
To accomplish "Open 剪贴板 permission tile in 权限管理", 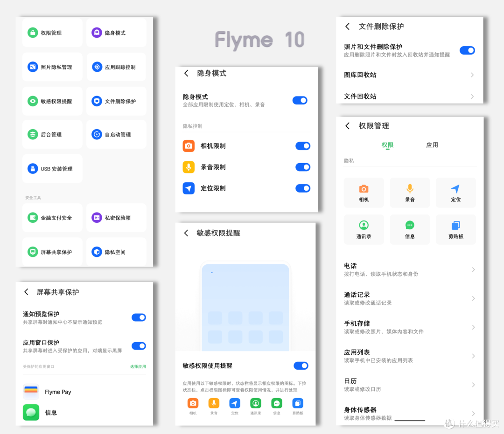I will [456, 229].
